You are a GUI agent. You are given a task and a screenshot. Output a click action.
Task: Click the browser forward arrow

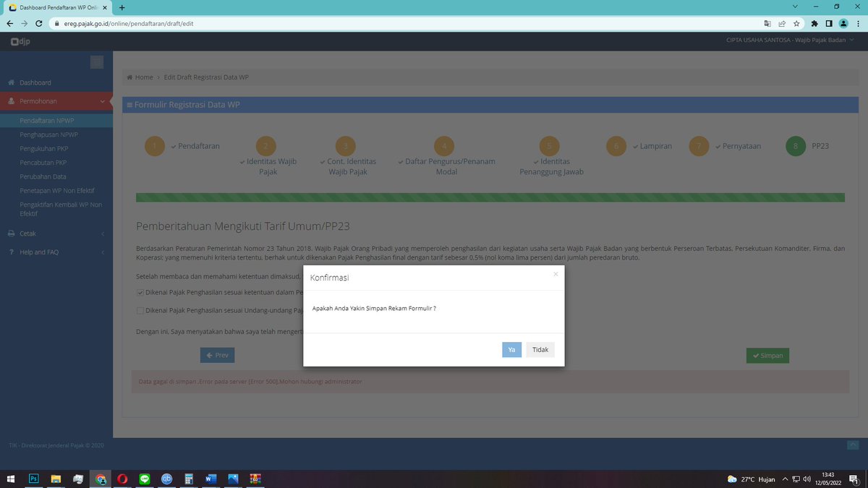tap(25, 23)
